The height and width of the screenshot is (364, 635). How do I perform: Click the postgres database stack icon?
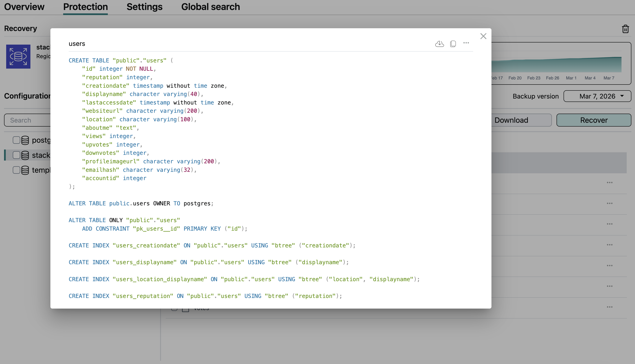(25, 140)
